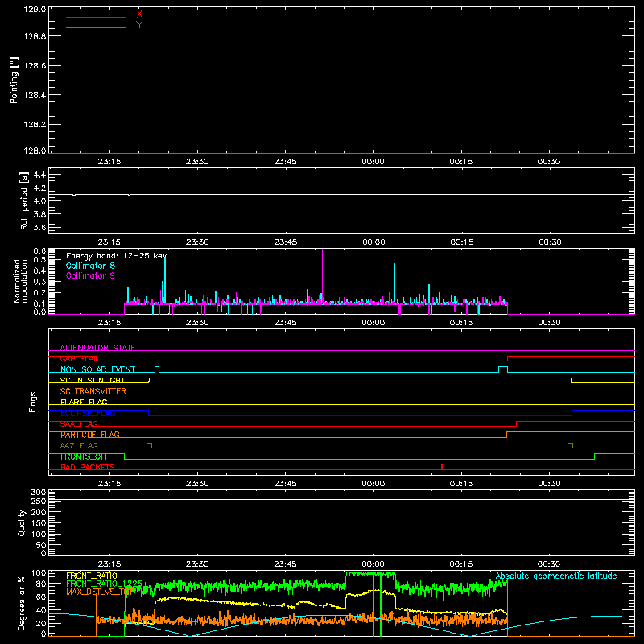Click '00:30' time label under modulation plot

[550, 323]
